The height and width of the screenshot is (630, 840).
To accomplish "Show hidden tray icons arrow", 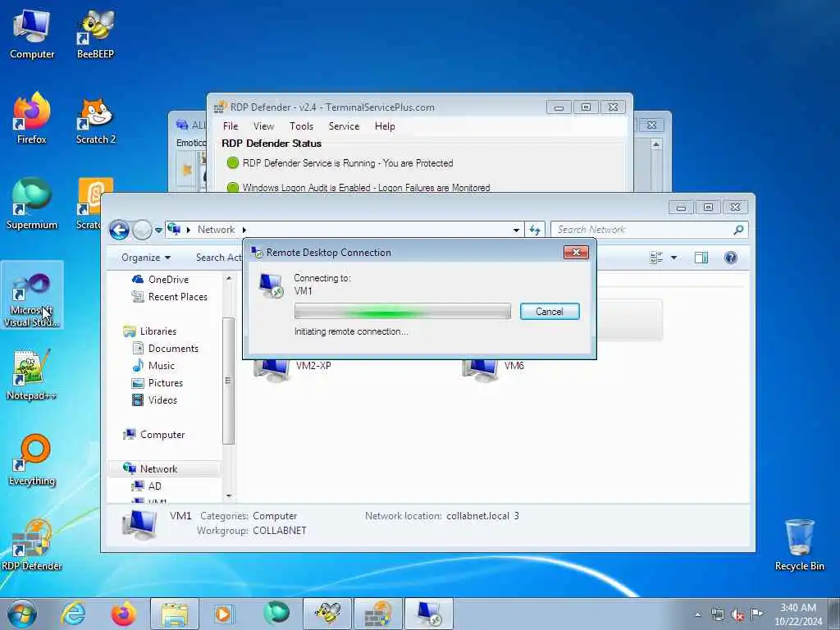I will (x=697, y=615).
